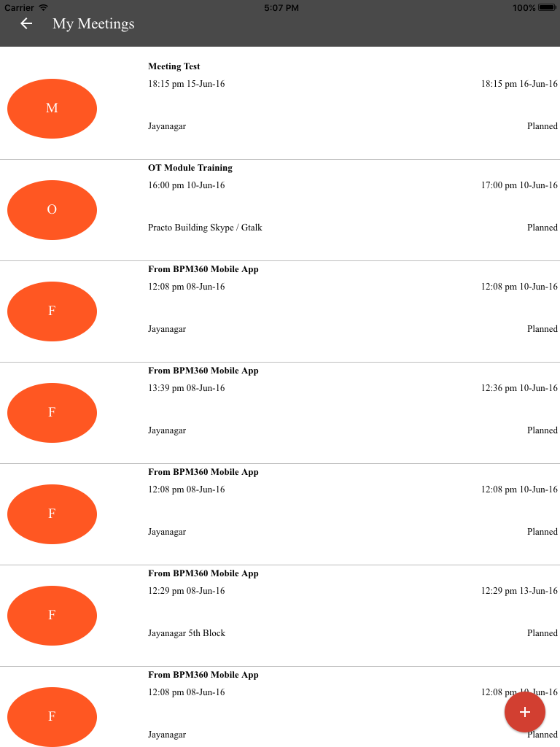Open the OT Module Training meeting
This screenshot has width=560, height=747.
tap(190, 168)
